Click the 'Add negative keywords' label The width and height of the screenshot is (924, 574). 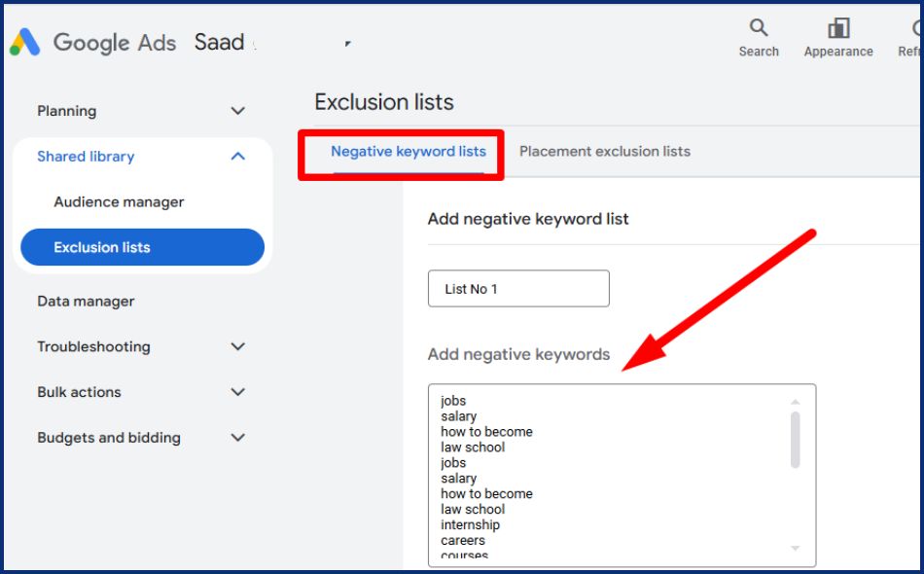pos(518,354)
